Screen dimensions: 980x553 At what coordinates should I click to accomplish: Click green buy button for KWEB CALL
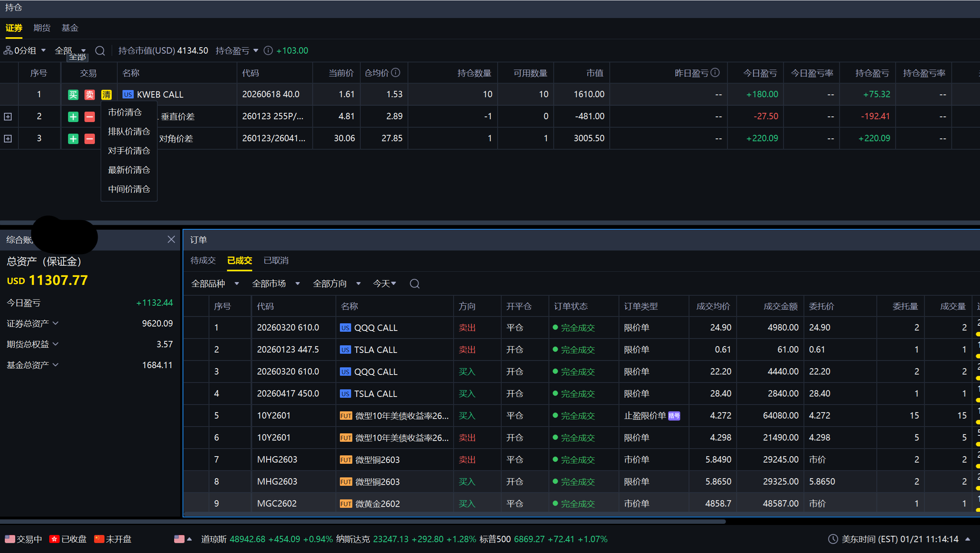[x=73, y=94]
